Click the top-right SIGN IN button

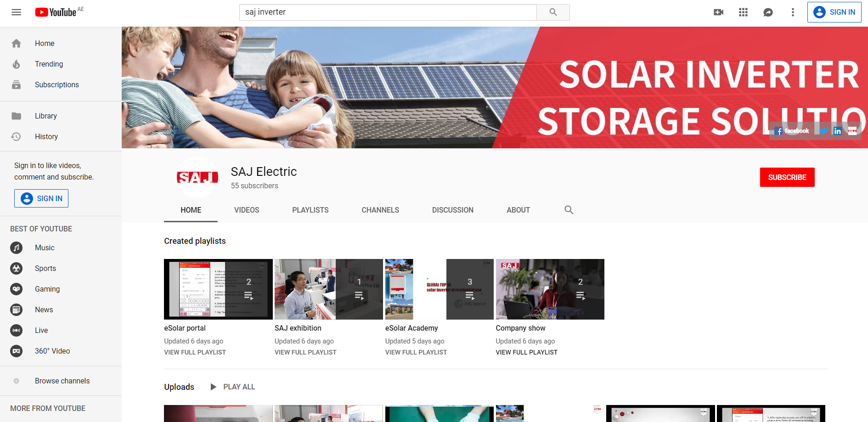coord(834,12)
